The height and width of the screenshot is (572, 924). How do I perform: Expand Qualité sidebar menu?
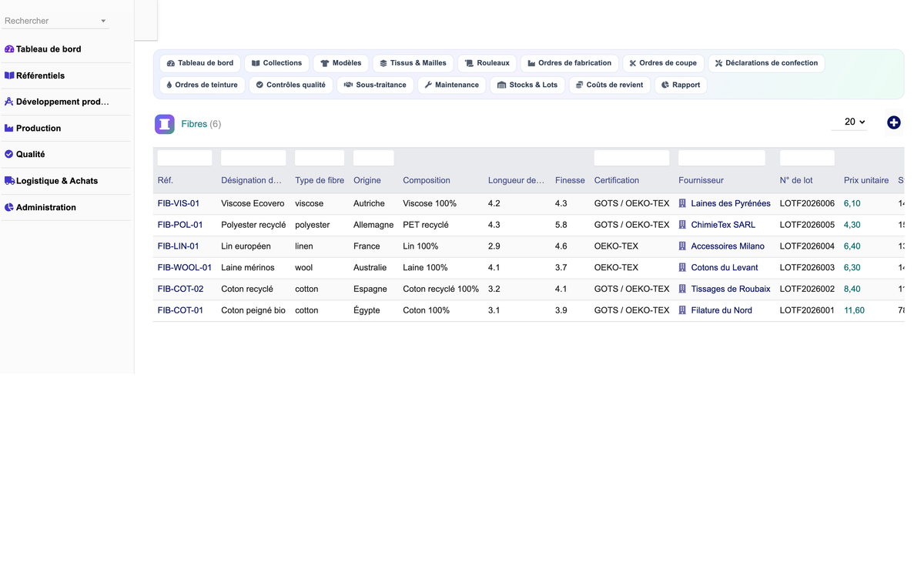66,154
